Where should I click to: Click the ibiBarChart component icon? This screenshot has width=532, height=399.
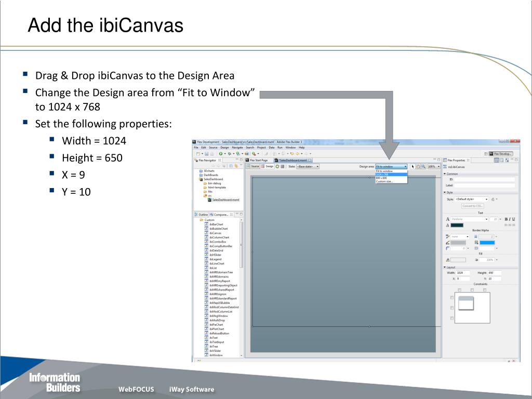click(x=206, y=224)
